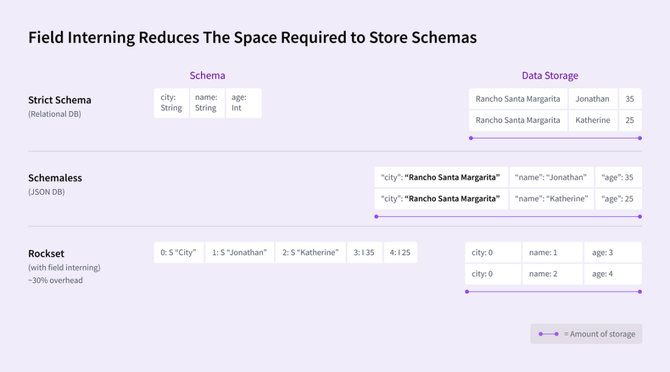Select the '2: S "Katherine"' interned field cell
This screenshot has width=670, height=372.
click(311, 252)
